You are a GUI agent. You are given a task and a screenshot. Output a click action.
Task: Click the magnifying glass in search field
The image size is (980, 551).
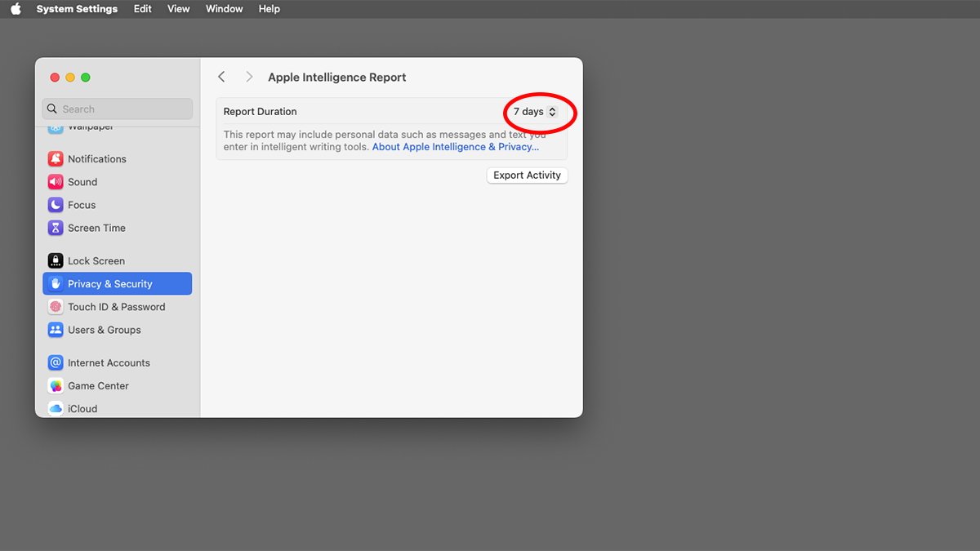[53, 109]
